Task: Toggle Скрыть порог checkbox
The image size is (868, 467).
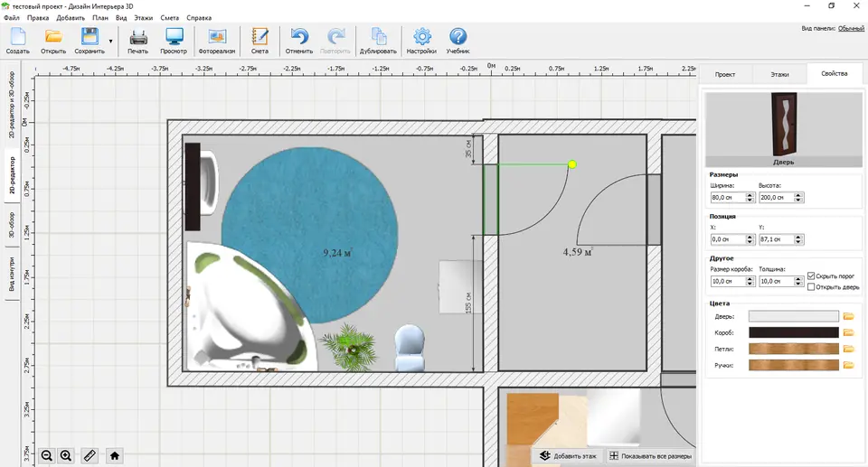Action: pos(811,276)
